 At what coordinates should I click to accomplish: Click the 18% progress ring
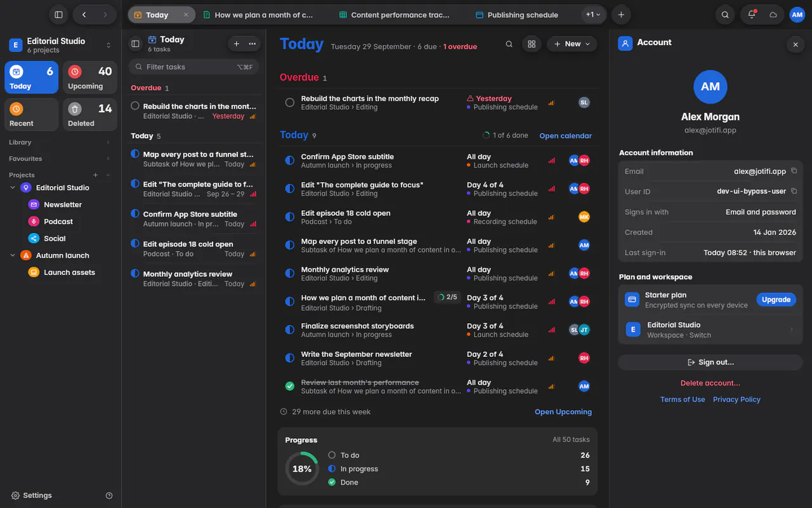[x=302, y=469]
